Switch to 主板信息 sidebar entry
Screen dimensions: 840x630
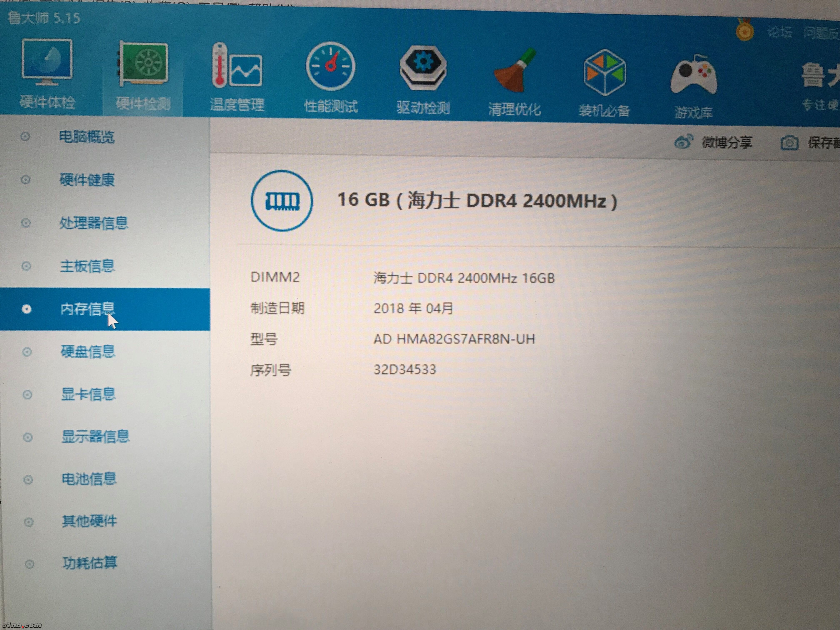pos(87,266)
